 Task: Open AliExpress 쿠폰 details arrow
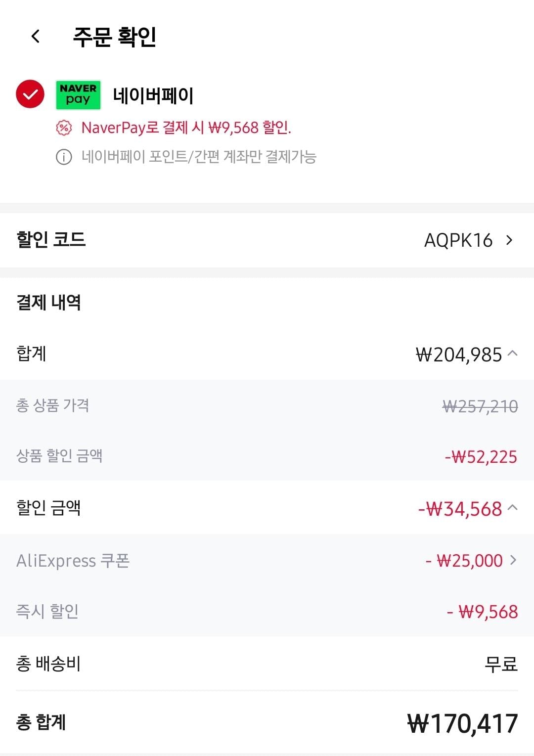[x=513, y=560]
